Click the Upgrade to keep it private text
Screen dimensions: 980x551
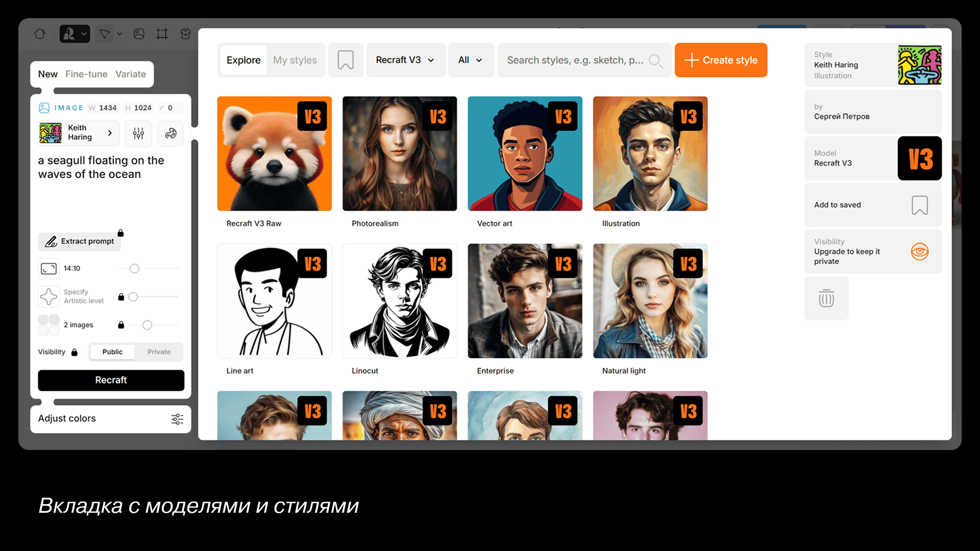847,257
